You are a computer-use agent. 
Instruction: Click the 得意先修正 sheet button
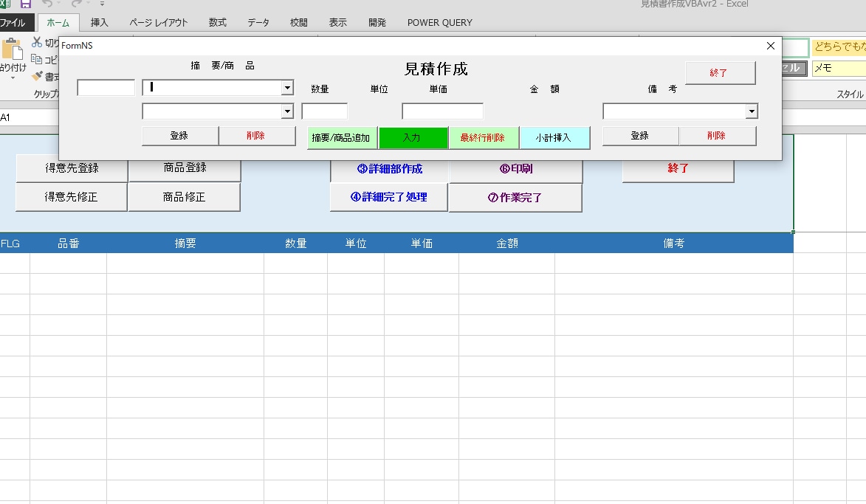[72, 197]
